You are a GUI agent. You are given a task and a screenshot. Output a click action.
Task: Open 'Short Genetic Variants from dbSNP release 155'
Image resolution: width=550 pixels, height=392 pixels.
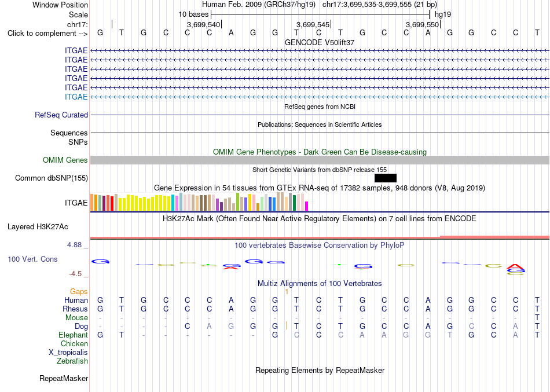coord(320,170)
